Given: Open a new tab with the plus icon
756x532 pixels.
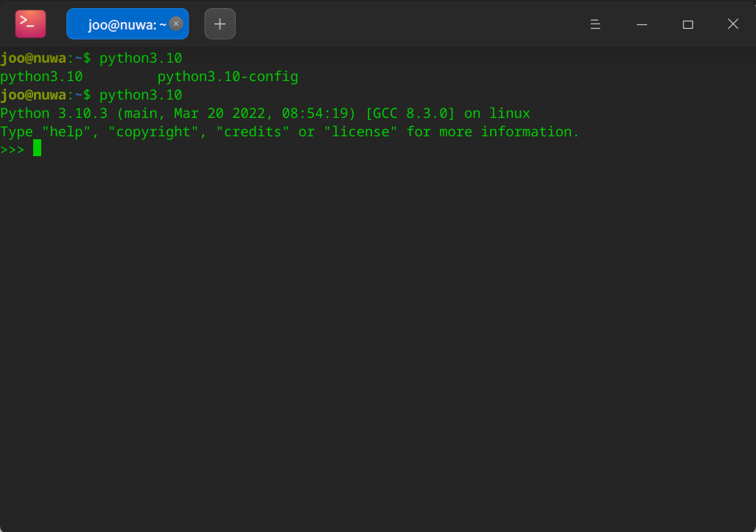Looking at the screenshot, I should click(219, 23).
